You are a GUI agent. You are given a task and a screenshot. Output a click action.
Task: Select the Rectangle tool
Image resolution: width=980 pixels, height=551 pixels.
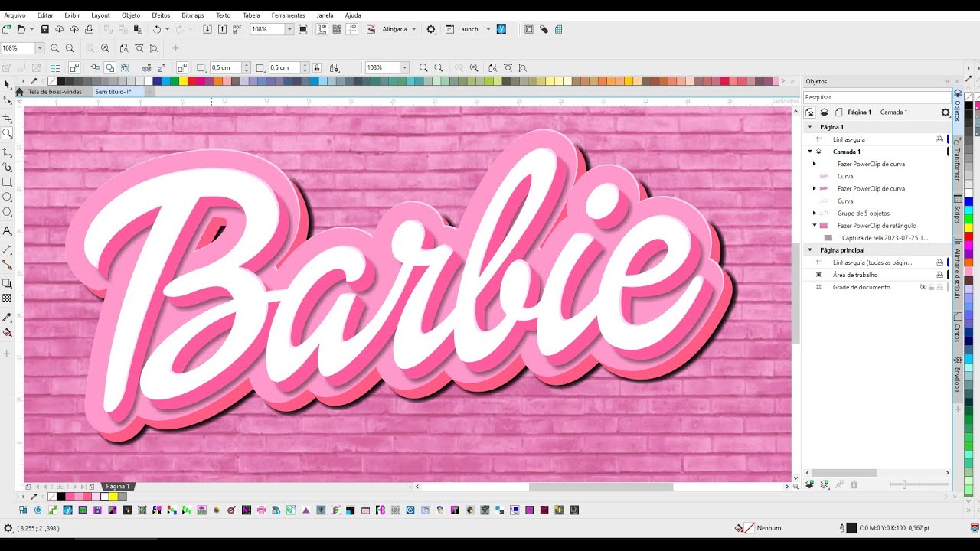tap(7, 182)
